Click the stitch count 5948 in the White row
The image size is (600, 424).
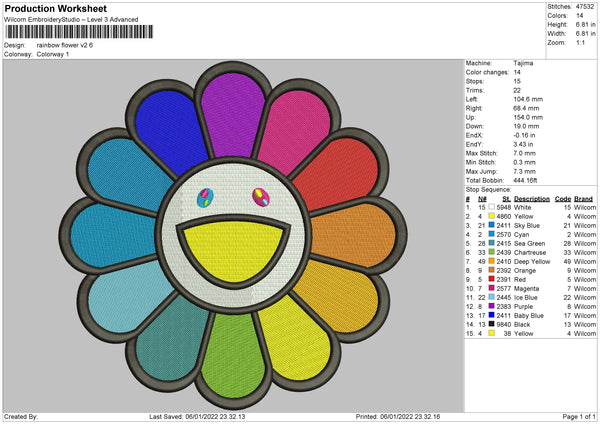pos(504,207)
